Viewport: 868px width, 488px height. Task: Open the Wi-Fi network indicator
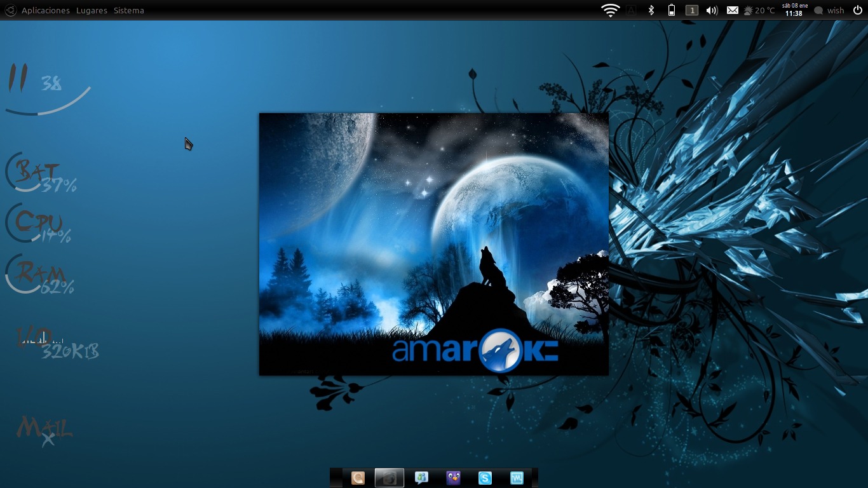pos(611,10)
